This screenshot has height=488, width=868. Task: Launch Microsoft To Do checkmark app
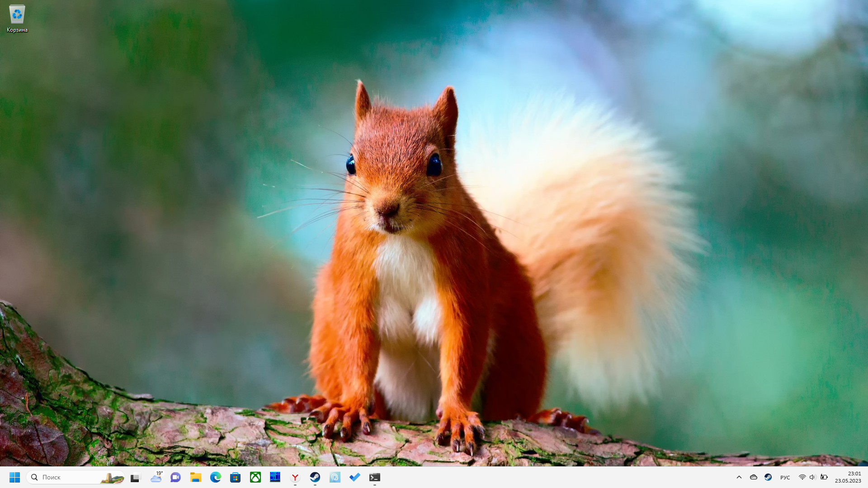(x=355, y=477)
